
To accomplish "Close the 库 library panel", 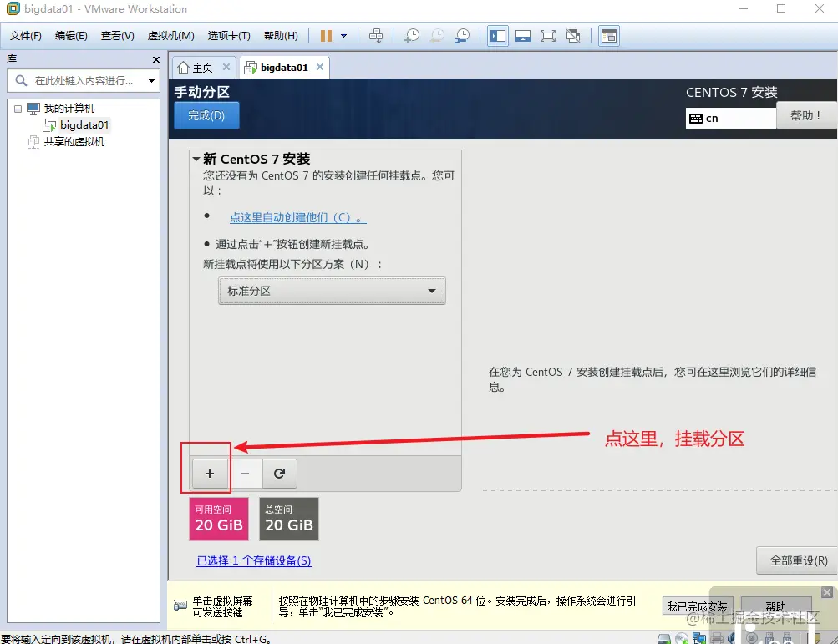I will 156,59.
